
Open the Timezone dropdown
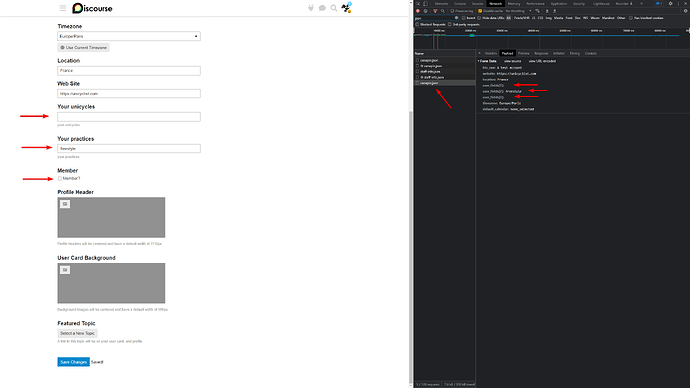[129, 36]
